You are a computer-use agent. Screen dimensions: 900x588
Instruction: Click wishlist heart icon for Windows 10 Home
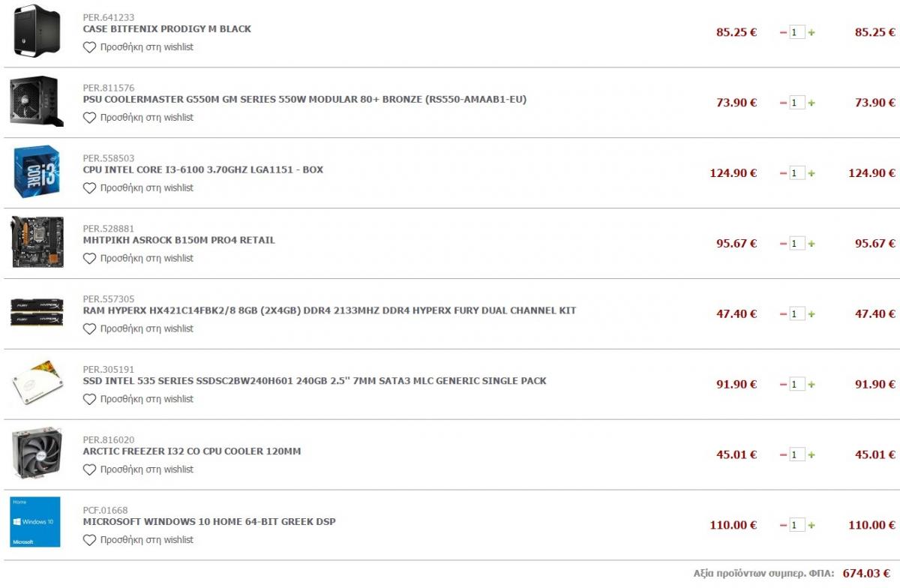(89, 540)
